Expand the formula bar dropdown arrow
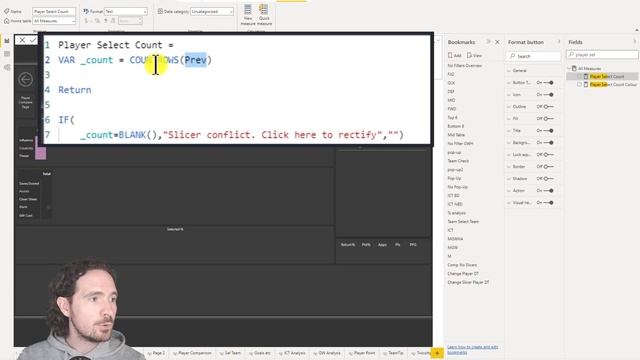 [438, 40]
